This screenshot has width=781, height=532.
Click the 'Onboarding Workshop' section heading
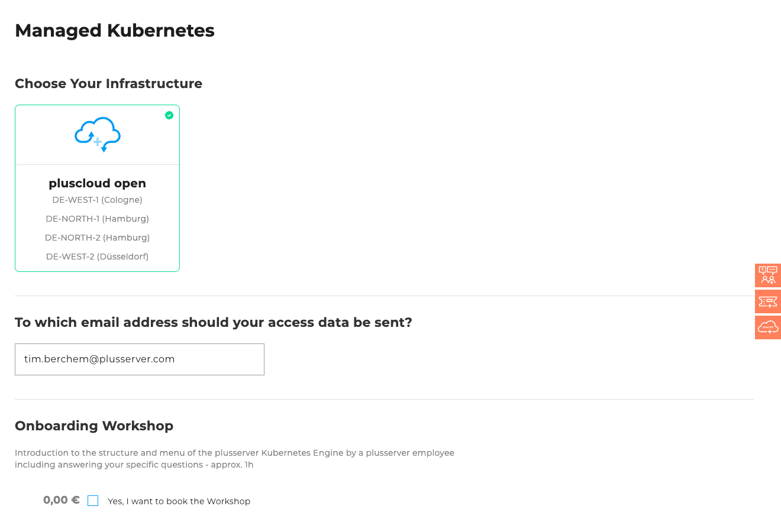(94, 426)
